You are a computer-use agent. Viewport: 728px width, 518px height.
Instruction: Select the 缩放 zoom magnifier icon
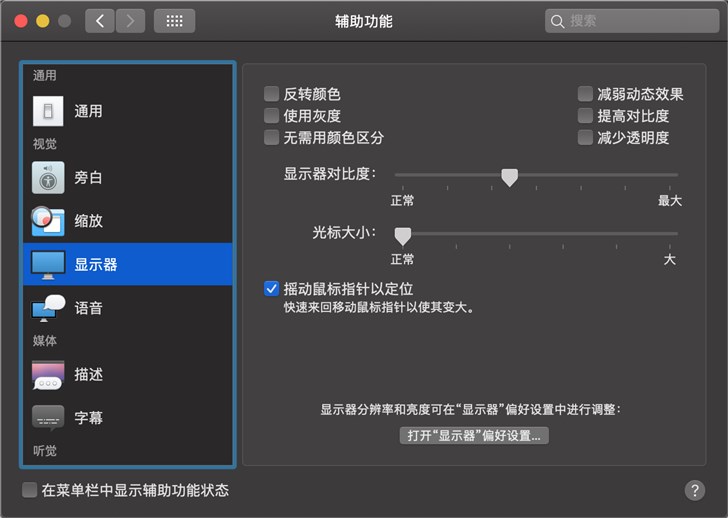coord(48,221)
